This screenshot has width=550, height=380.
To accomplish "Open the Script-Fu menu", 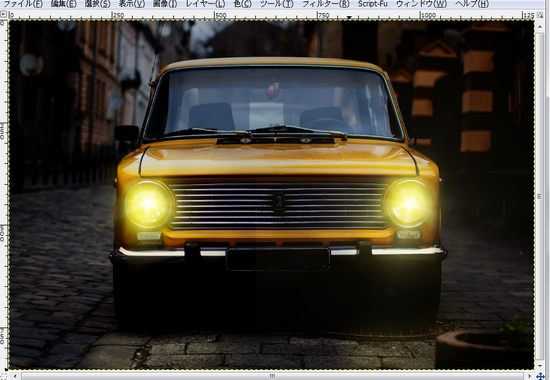I will click(x=373, y=4).
